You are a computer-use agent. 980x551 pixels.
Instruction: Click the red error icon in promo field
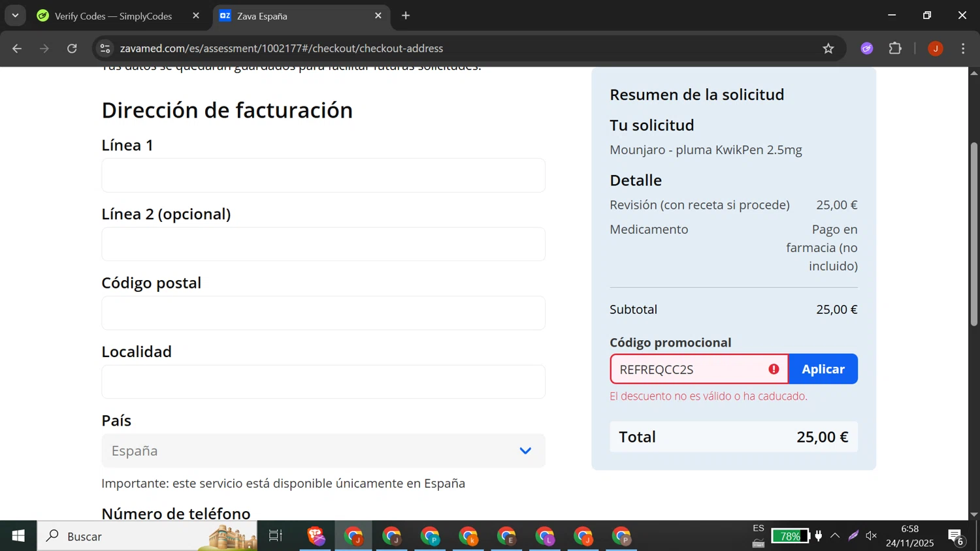[774, 369]
